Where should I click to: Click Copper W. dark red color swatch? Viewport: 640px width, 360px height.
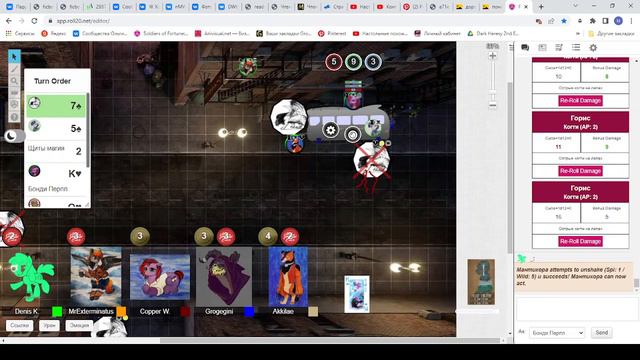click(185, 311)
